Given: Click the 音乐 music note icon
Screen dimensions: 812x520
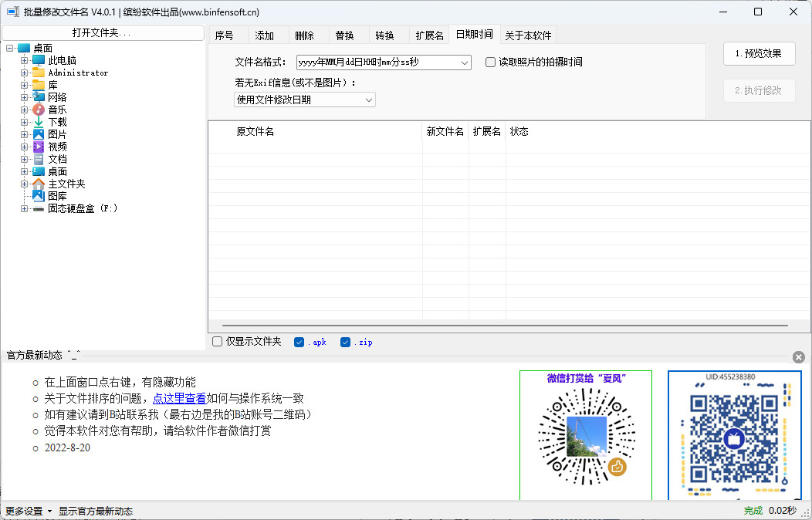Looking at the screenshot, I should point(39,110).
